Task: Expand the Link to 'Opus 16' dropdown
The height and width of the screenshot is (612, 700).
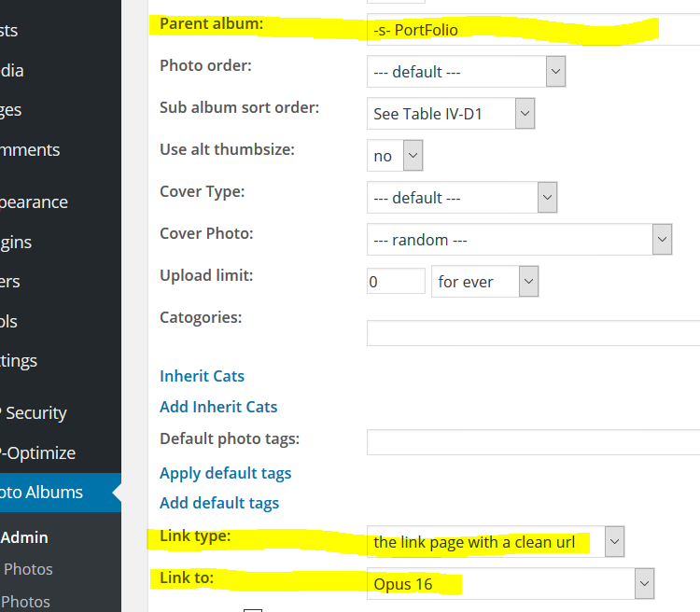Action: click(510, 584)
